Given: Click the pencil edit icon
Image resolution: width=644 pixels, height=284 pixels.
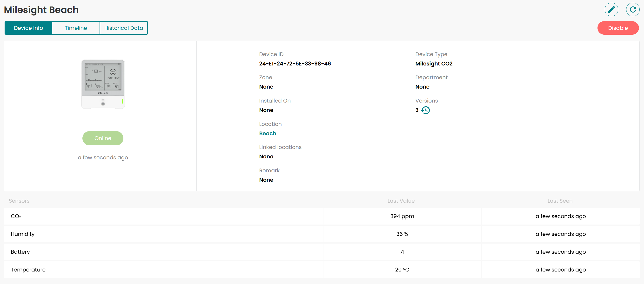Looking at the screenshot, I should [611, 9].
